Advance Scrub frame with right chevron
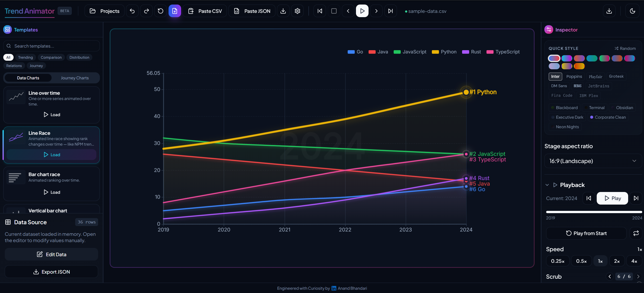This screenshot has width=644, height=293. click(638, 276)
